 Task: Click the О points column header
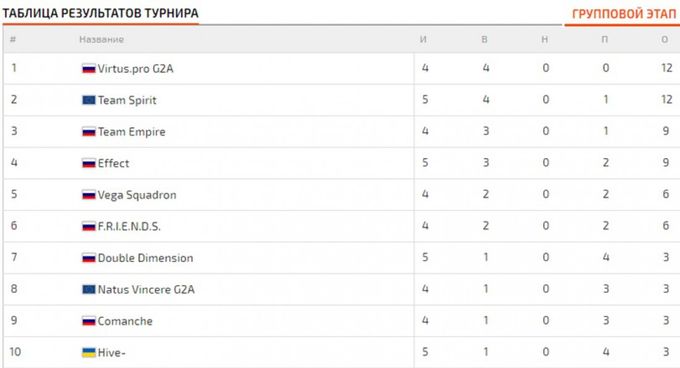pos(664,39)
